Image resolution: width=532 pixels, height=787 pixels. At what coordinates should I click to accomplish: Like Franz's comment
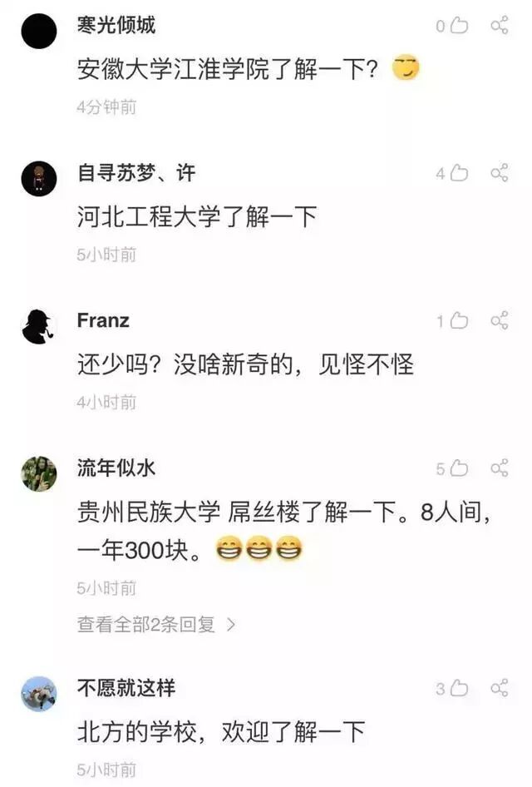pos(459,321)
